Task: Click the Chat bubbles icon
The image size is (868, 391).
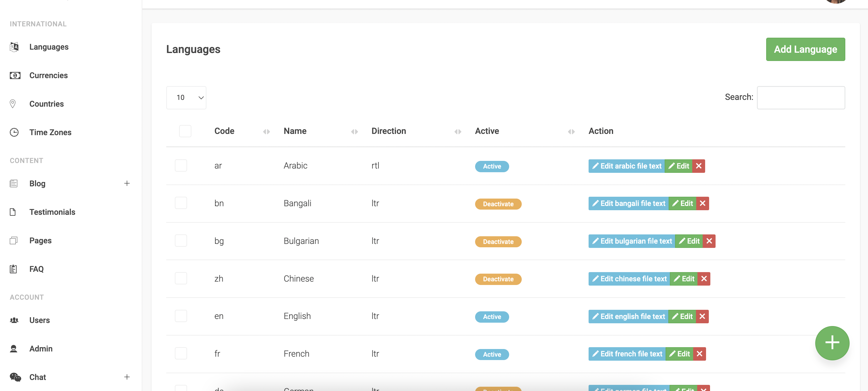Action: [15, 377]
